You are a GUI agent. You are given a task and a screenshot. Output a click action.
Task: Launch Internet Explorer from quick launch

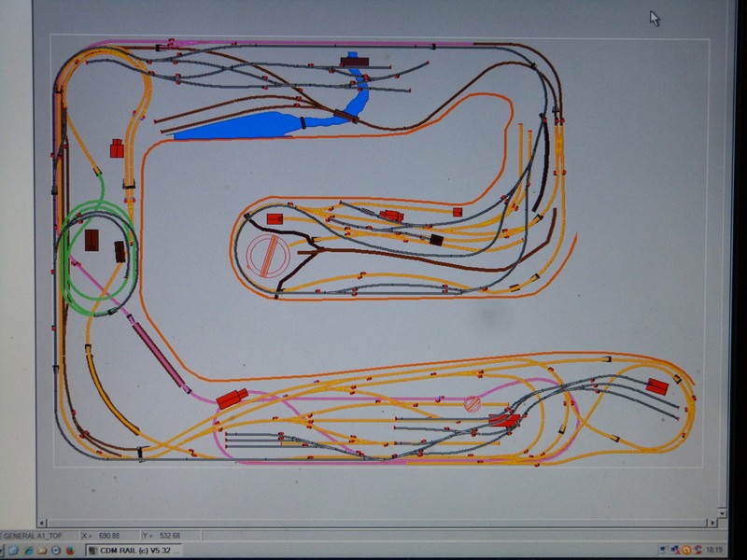[28, 551]
